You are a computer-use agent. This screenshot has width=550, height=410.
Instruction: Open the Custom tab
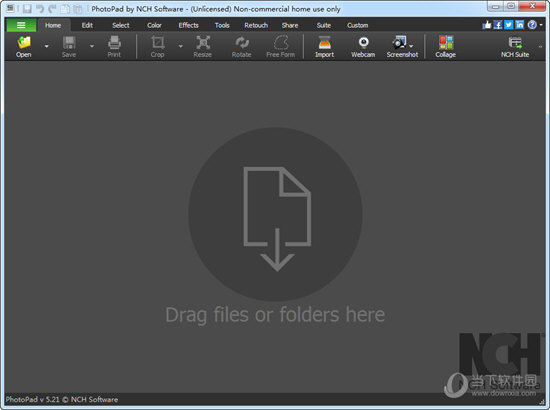(357, 25)
